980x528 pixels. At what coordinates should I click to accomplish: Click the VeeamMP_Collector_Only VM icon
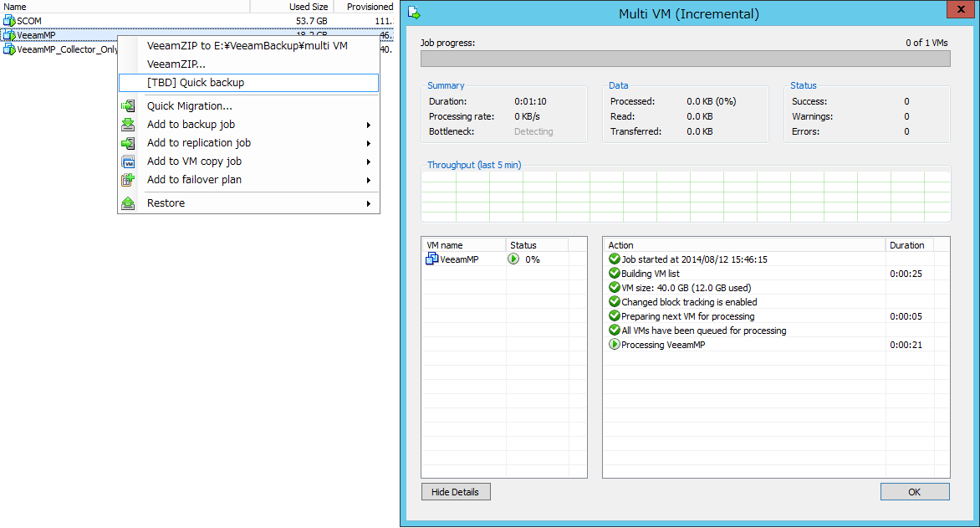click(x=9, y=49)
